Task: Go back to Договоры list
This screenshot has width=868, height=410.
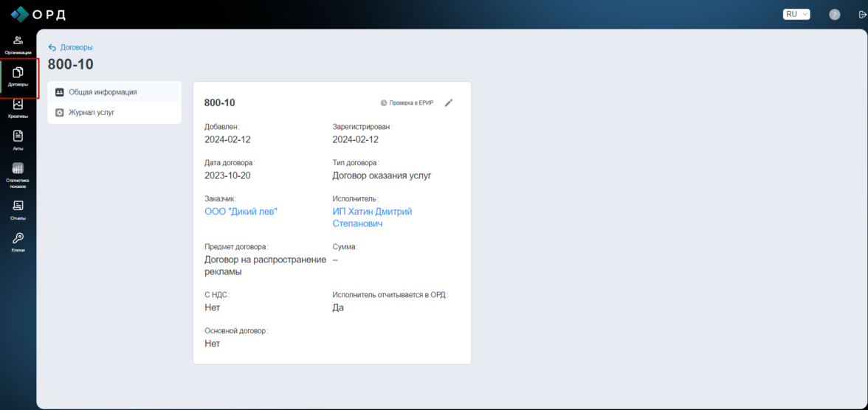Action: click(70, 48)
